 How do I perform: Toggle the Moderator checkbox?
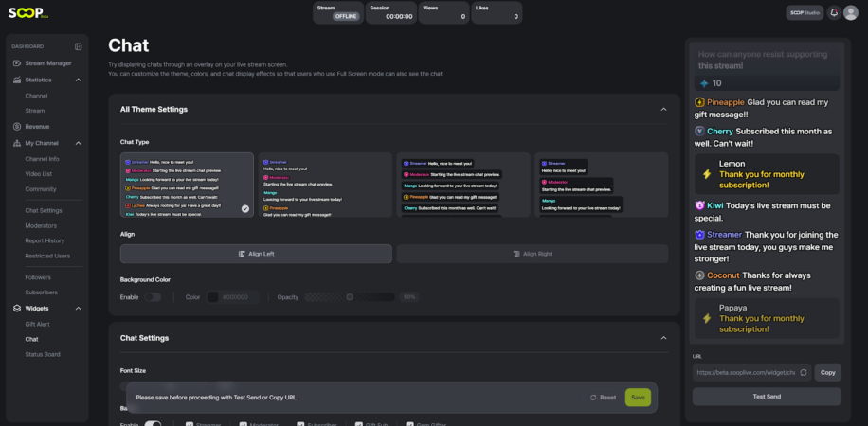(x=243, y=424)
